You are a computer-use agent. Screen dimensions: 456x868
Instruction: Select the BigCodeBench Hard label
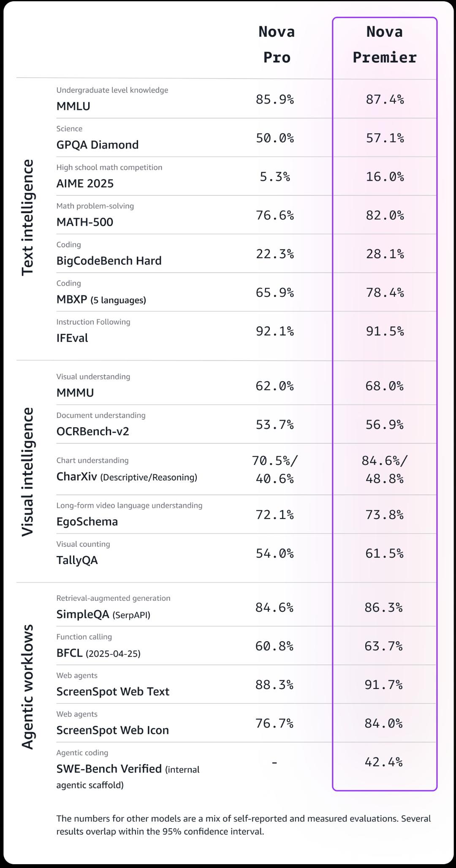point(109,261)
